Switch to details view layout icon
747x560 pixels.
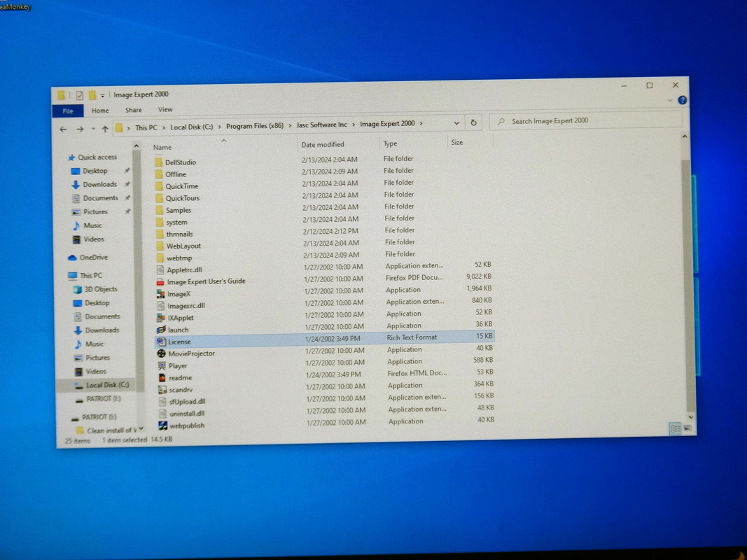pyautogui.click(x=675, y=428)
